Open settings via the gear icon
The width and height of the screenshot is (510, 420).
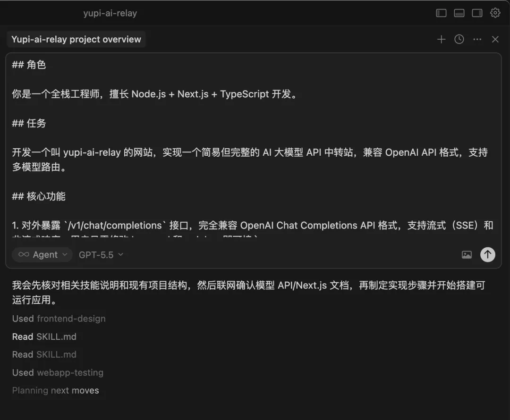495,13
